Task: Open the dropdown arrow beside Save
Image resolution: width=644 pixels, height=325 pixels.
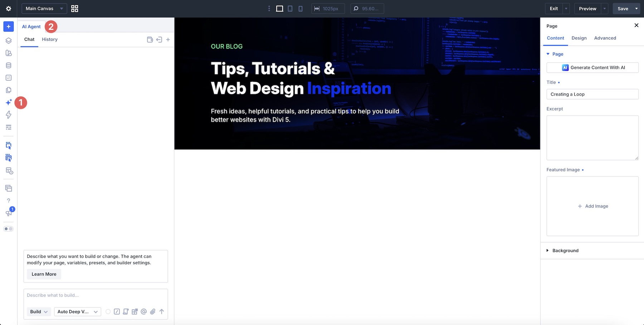Action: pos(636,9)
